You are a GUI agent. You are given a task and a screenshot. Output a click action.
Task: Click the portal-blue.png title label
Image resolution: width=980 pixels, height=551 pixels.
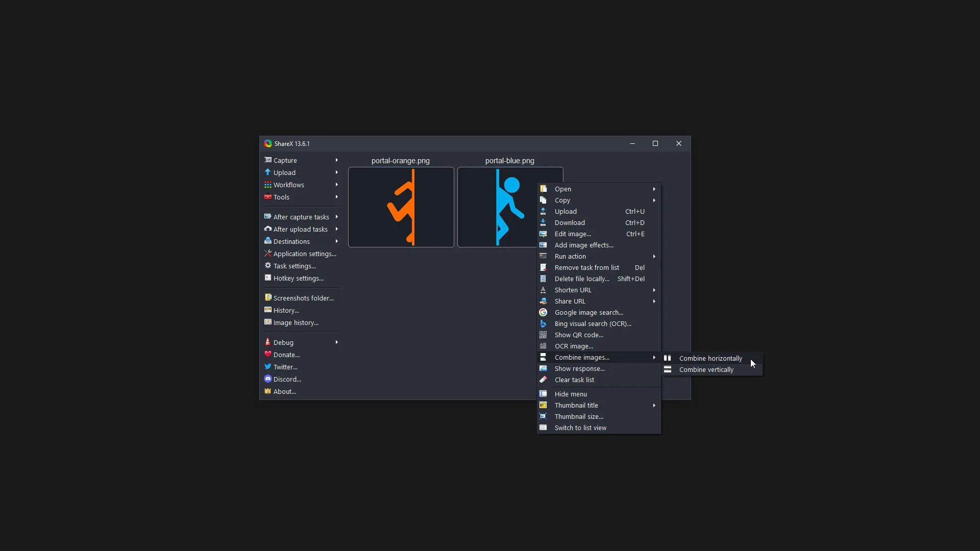point(510,161)
